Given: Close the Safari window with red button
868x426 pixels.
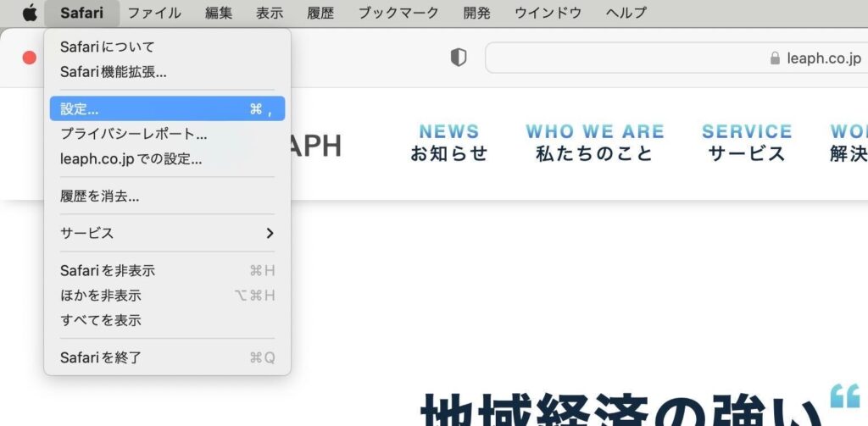Looking at the screenshot, I should [30, 58].
